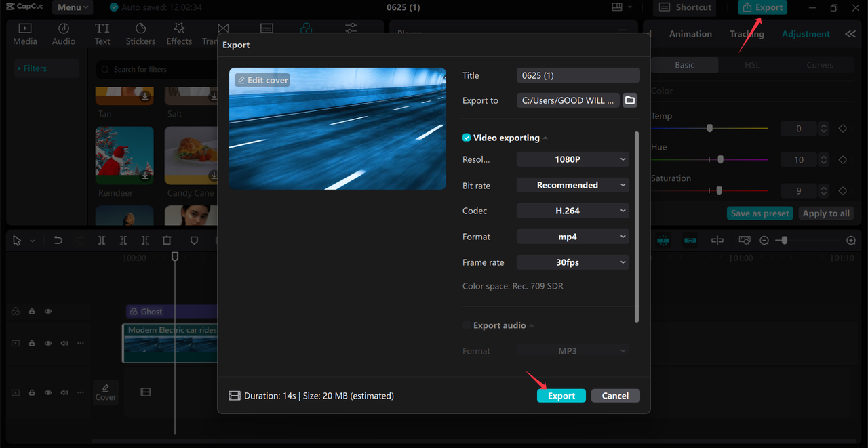Click the Title input field showing 0625 (1)
Screen dimensions: 868x448
(x=578, y=75)
